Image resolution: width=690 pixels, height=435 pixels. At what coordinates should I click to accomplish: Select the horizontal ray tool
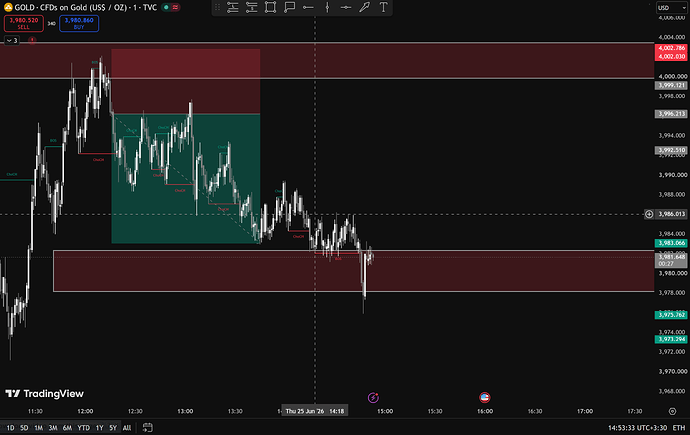pyautogui.click(x=308, y=7)
